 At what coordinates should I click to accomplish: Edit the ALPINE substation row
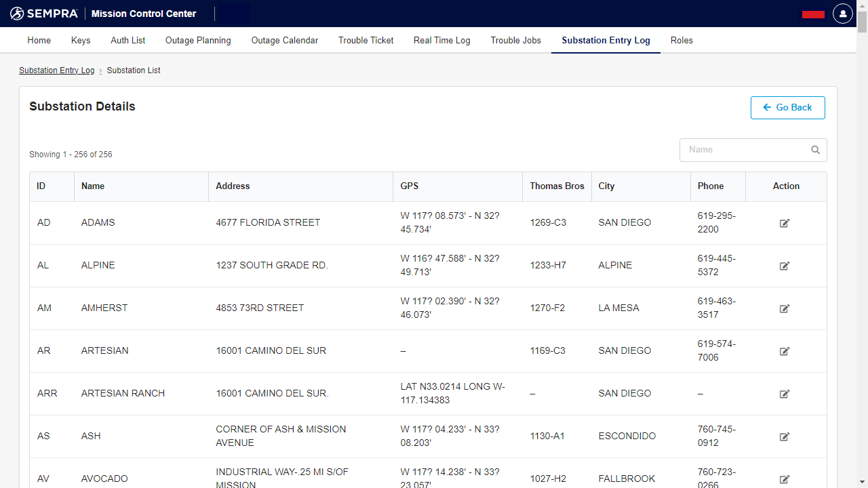pos(785,266)
